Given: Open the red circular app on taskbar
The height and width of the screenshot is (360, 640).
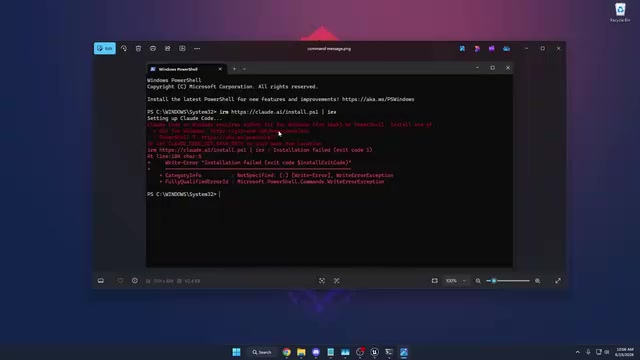Looking at the screenshot, I should (x=360, y=352).
